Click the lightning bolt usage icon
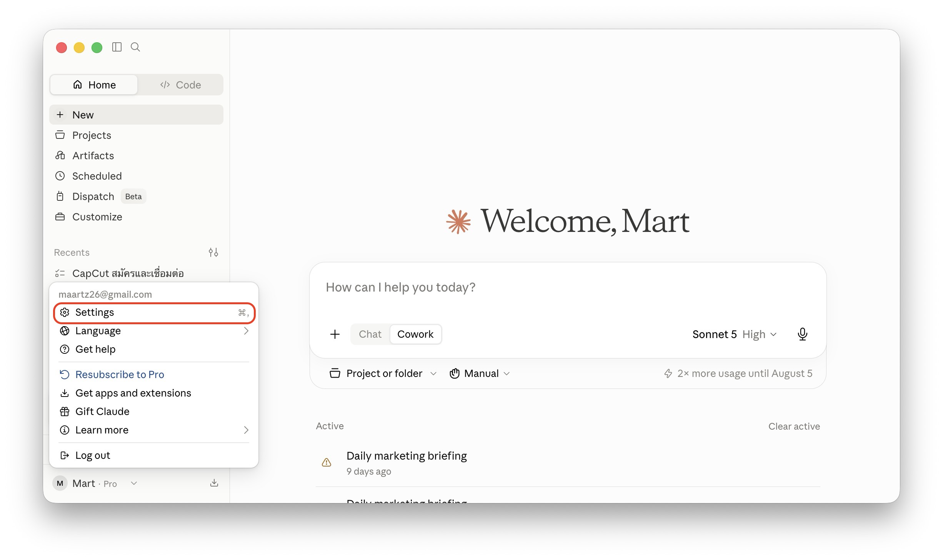Viewport: 943px width, 560px height. point(668,373)
